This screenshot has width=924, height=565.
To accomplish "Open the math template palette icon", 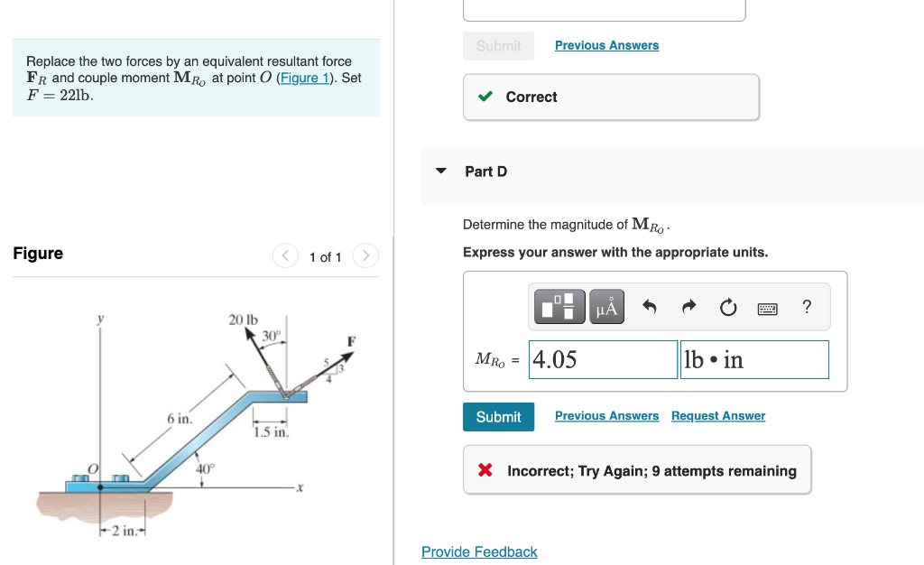I will tap(559, 306).
